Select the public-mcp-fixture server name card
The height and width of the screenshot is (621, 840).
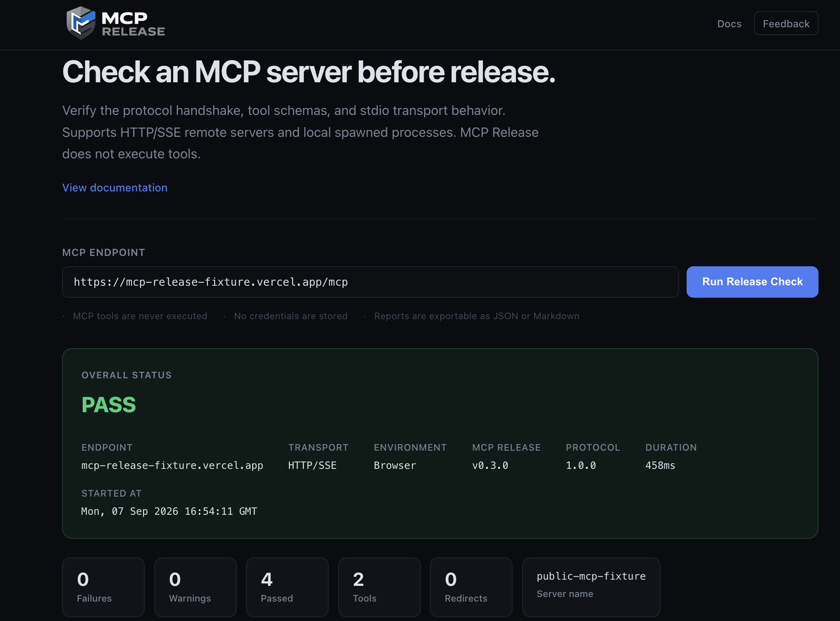(591, 587)
